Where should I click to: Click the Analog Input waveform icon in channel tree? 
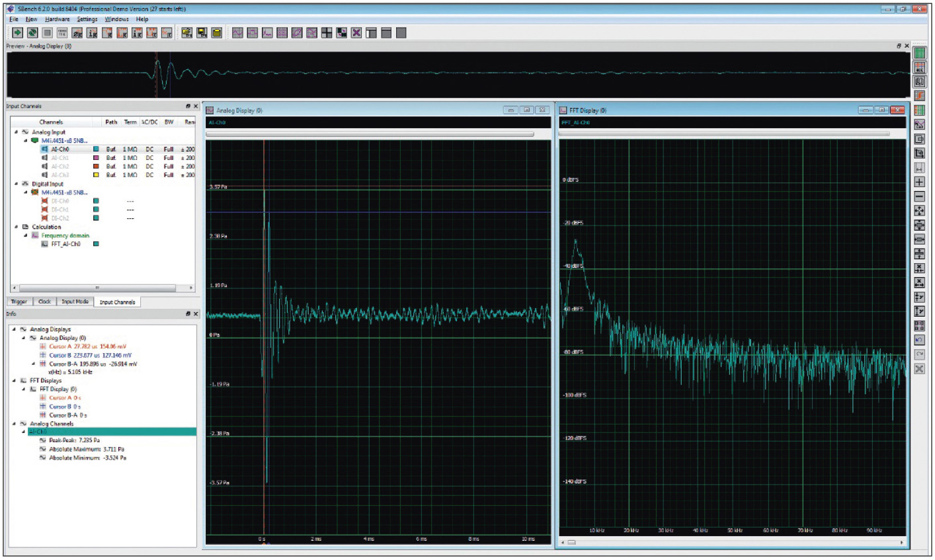(25, 132)
